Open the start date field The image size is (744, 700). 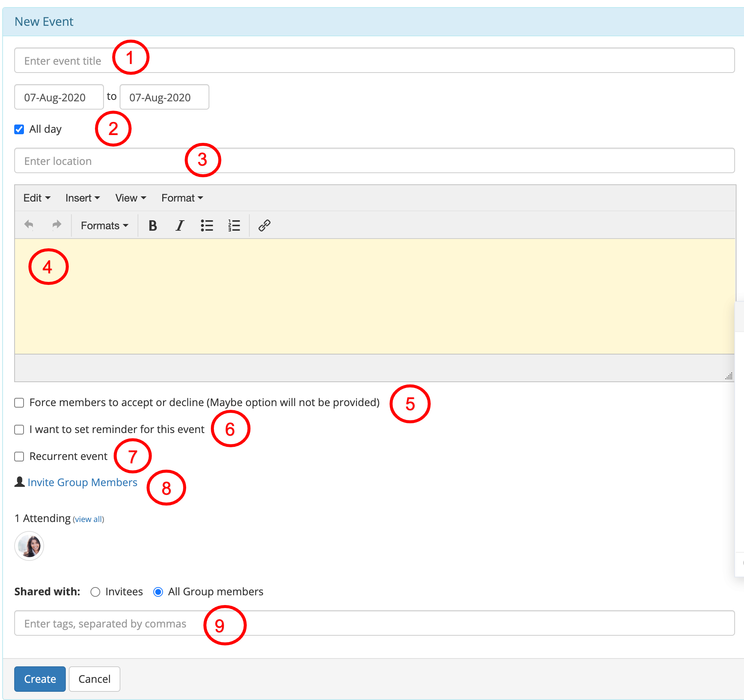coord(59,97)
